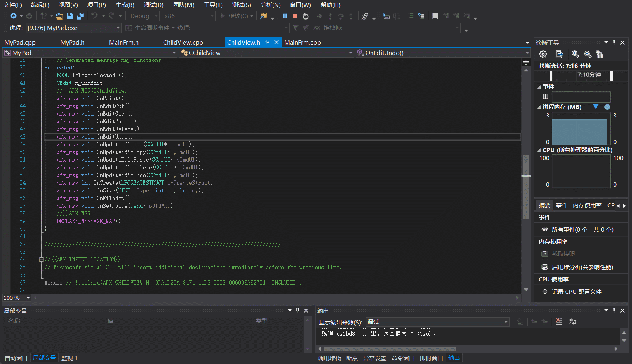Switch to the 断点 breakpoints tab
The image size is (632, 364).
tap(352, 358)
